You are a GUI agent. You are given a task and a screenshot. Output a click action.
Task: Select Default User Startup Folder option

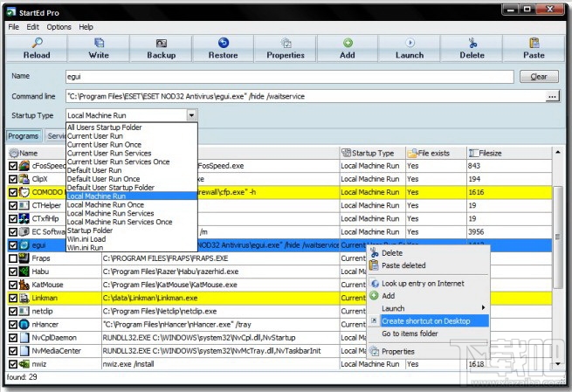coord(132,188)
